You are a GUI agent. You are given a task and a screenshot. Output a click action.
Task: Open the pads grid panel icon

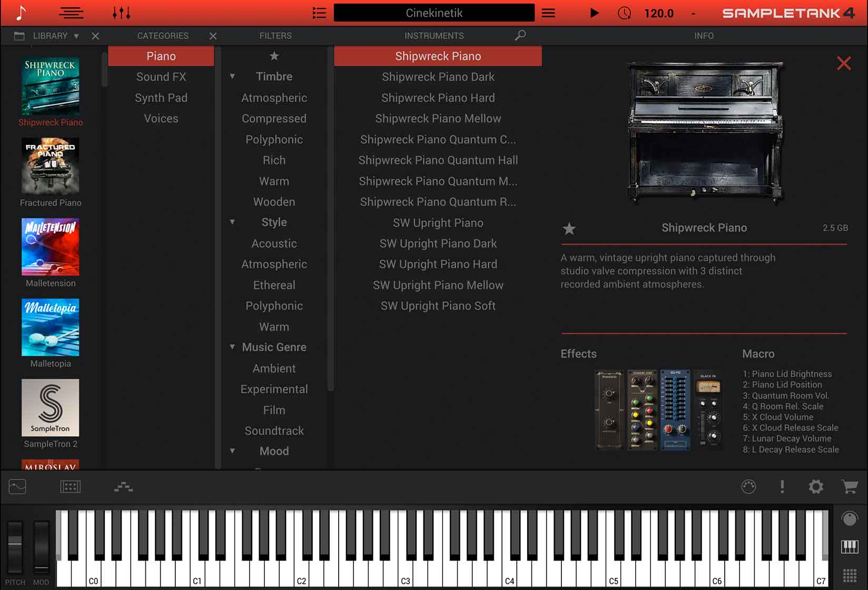(x=71, y=487)
